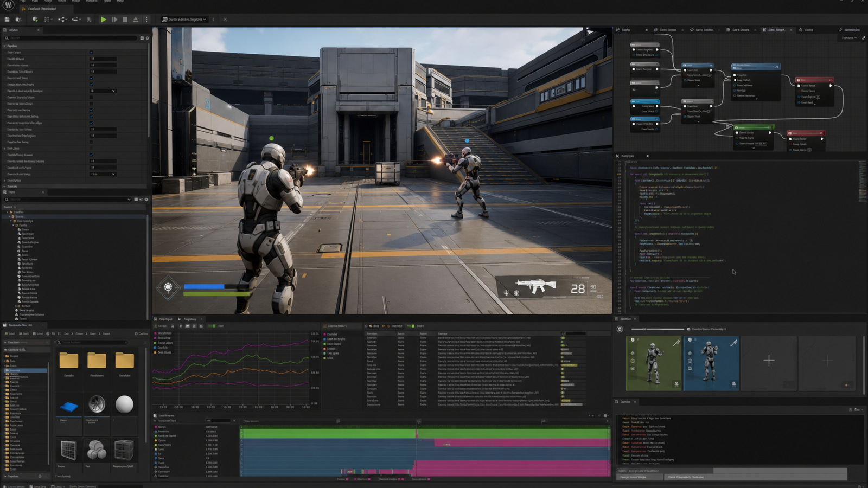Viewport: 868px width, 488px height.
Task: Click the home icon on the blue character card
Action: (x=690, y=353)
